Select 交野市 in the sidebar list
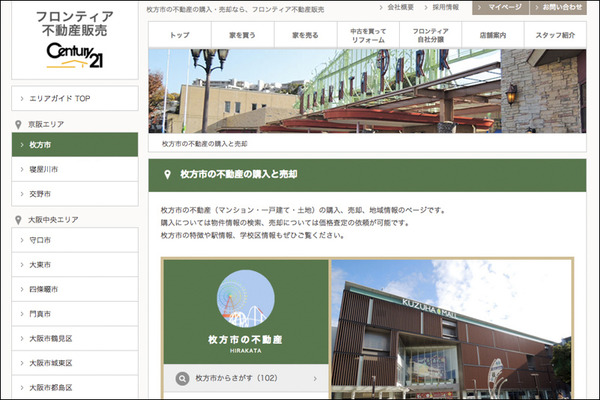Viewport: 600px width, 400px height. tap(74, 193)
